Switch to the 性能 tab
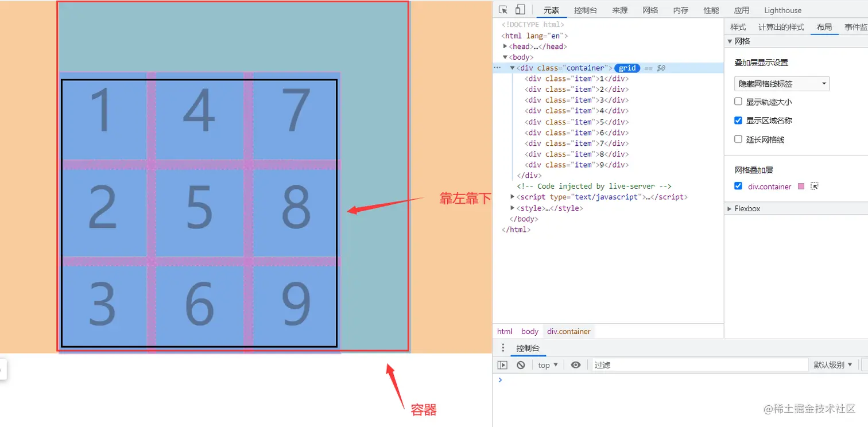This screenshot has width=868, height=427. point(711,10)
